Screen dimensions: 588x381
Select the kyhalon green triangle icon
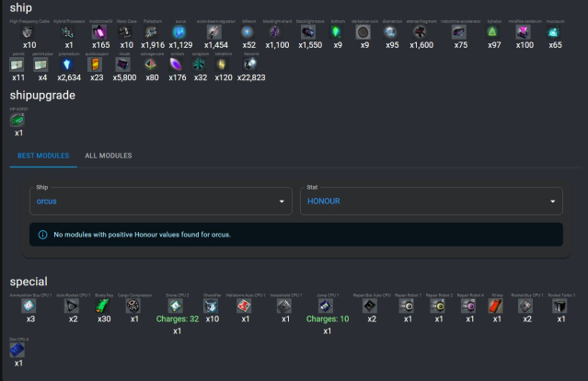click(491, 31)
